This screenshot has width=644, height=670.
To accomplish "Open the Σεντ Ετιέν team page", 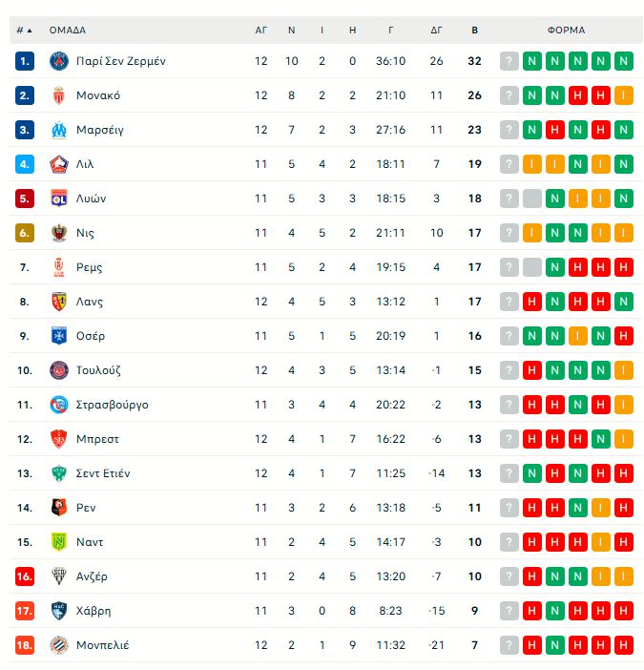I will pyautogui.click(x=102, y=473).
